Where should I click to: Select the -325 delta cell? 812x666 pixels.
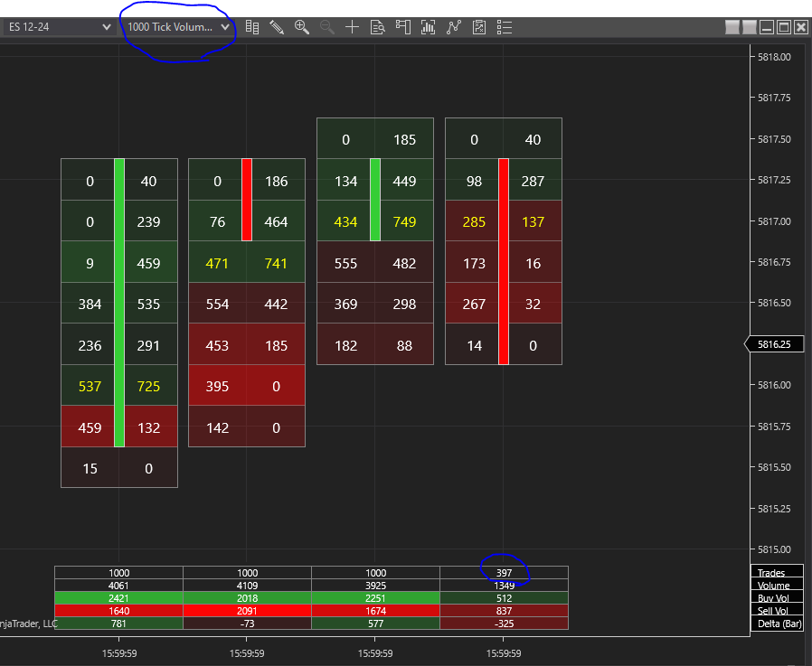coord(504,624)
